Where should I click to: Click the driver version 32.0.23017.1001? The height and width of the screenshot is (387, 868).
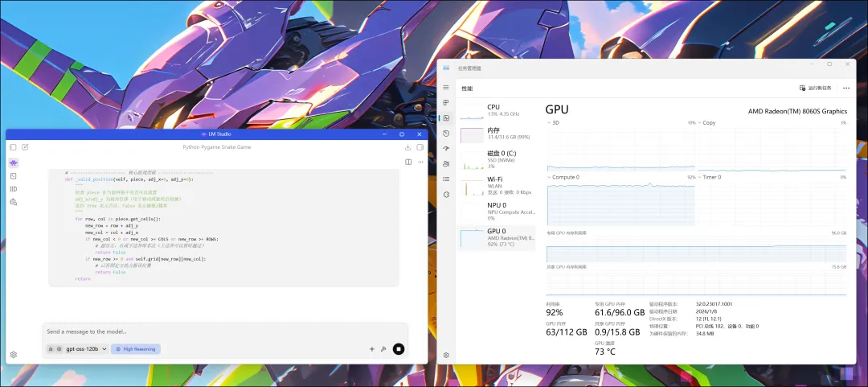pos(714,304)
